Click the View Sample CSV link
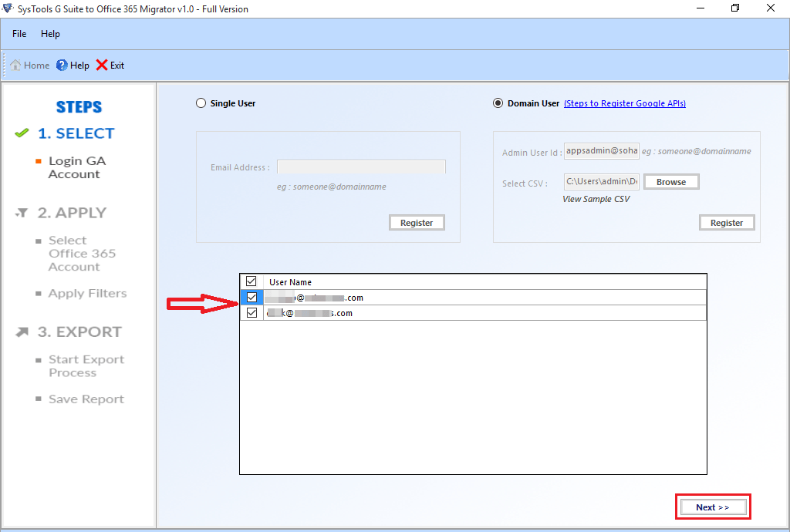Image resolution: width=790 pixels, height=532 pixels. (x=596, y=200)
